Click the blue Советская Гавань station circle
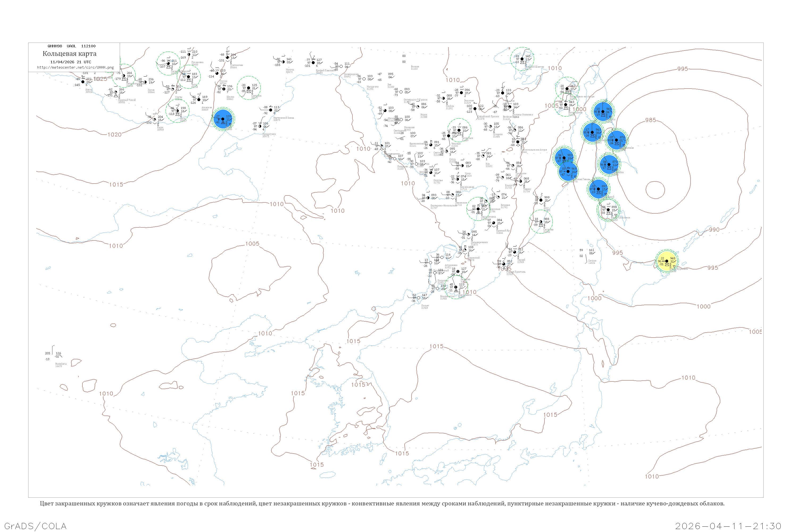 click(x=568, y=171)
